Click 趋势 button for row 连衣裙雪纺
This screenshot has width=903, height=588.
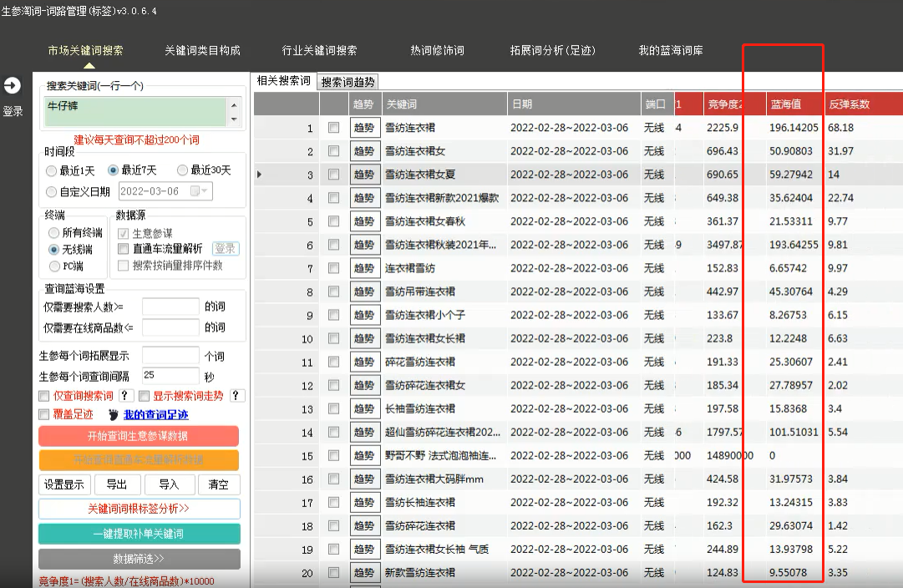pos(364,268)
